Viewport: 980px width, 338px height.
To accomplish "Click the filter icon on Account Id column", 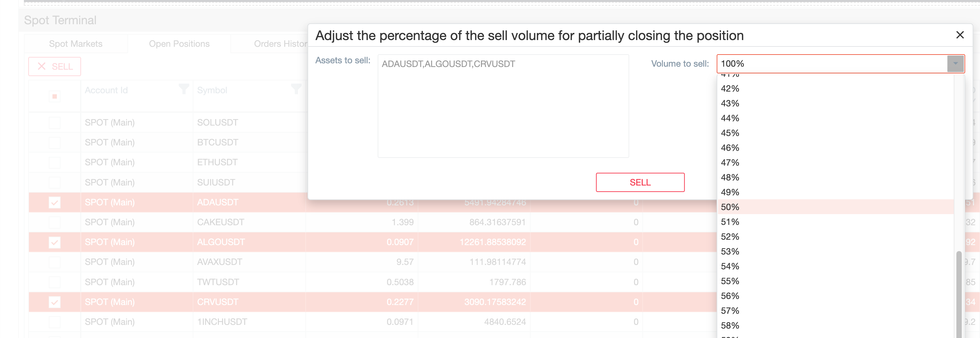I will click(x=184, y=90).
